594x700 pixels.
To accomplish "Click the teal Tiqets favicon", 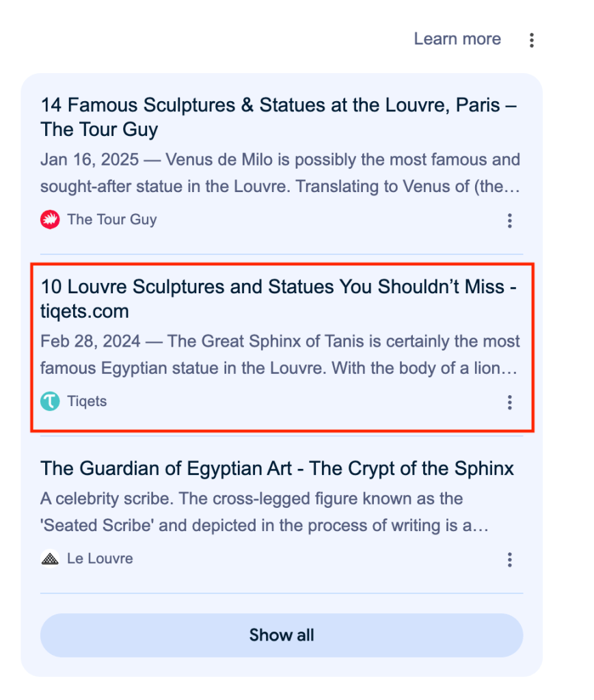I will pyautogui.click(x=50, y=401).
